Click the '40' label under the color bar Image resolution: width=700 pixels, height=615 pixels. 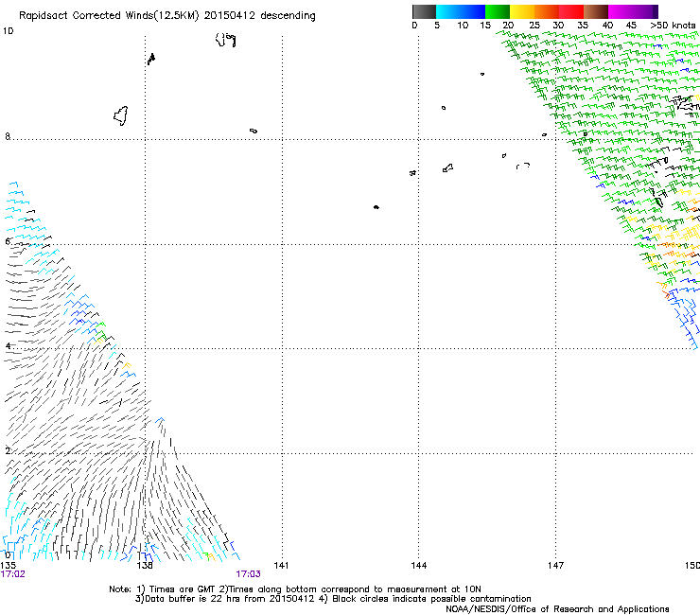[607, 26]
